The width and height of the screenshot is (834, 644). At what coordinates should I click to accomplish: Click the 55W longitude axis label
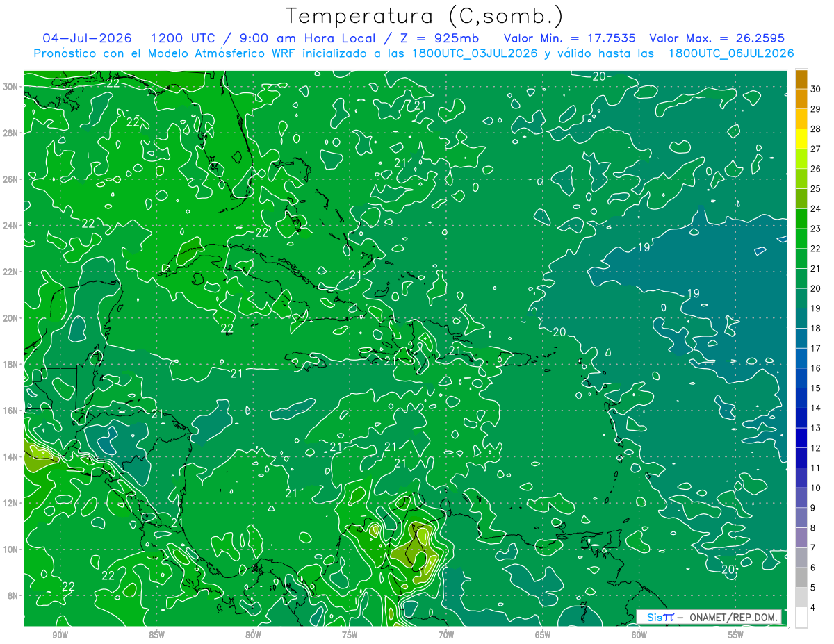[736, 635]
